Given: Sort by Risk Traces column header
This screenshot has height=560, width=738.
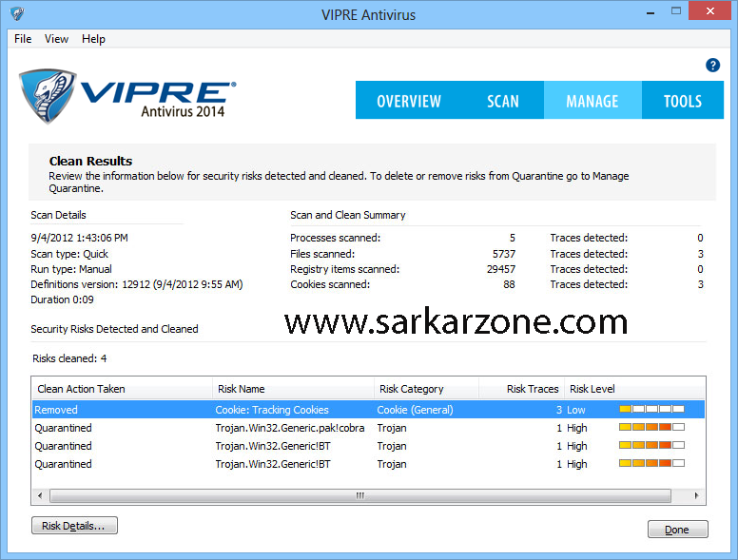Looking at the screenshot, I should [521, 389].
